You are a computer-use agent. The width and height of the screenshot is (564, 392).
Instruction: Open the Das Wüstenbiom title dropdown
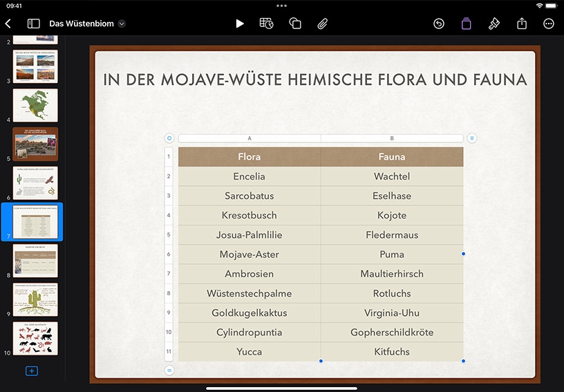point(122,24)
